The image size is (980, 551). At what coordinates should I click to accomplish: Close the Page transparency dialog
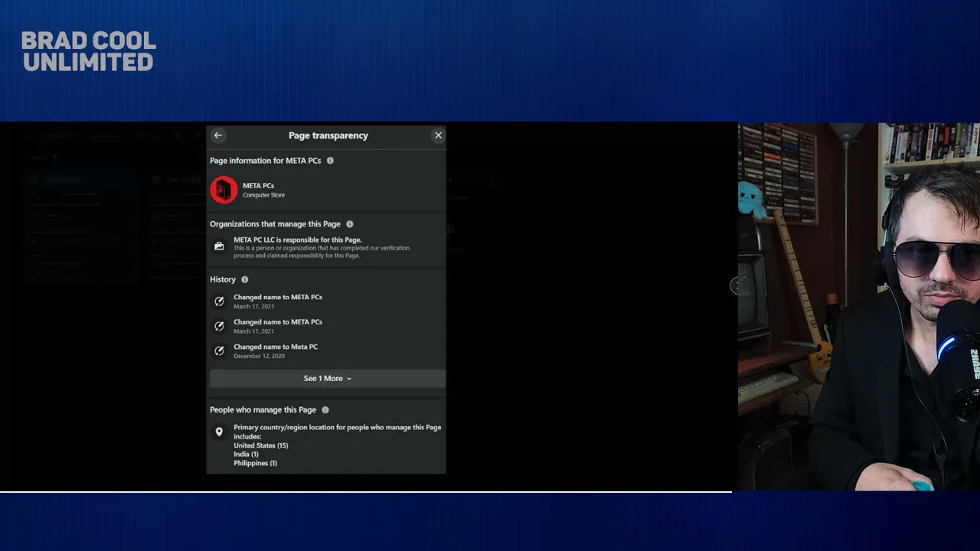click(438, 135)
